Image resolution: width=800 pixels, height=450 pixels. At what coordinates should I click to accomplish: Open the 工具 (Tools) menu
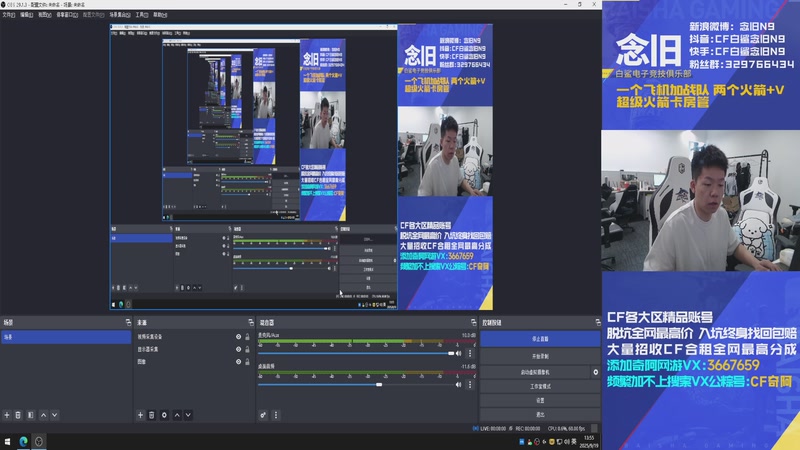click(142, 15)
